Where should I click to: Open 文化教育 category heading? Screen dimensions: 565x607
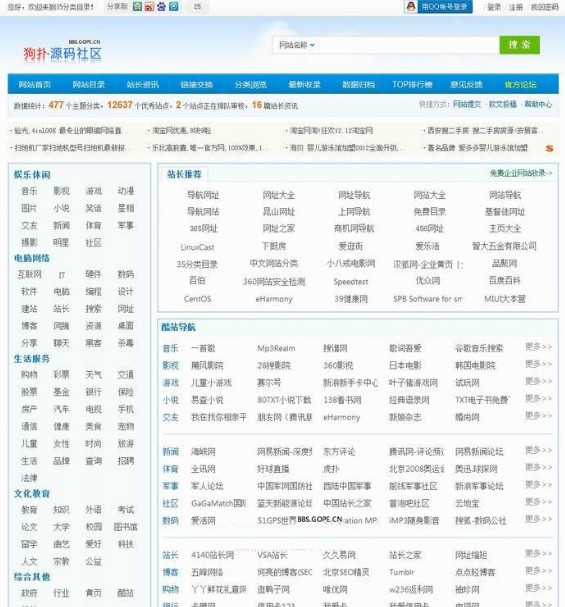[32, 494]
